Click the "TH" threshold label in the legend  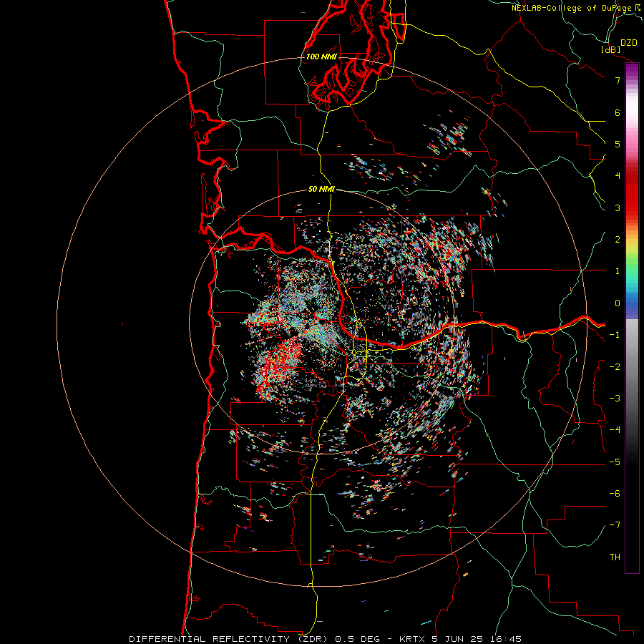pos(615,557)
